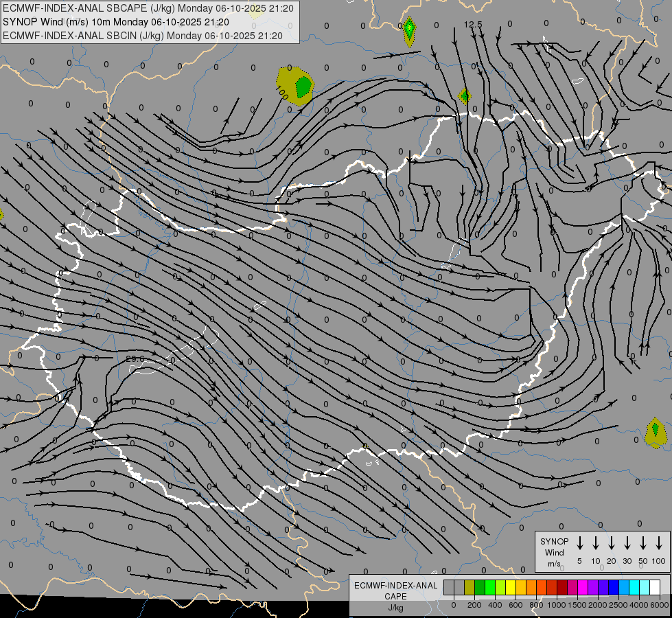This screenshot has width=672, height=618.
Task: Click the SBCAPE title line in header
Action: (148, 8)
